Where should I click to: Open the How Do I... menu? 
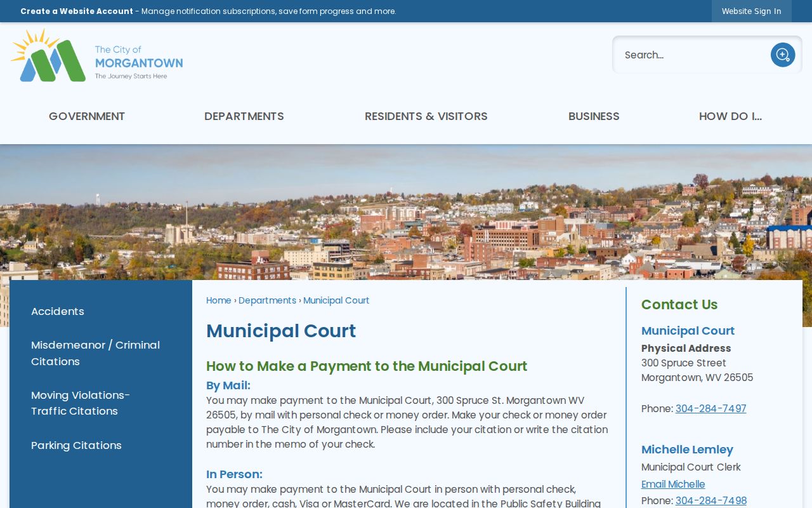(730, 116)
